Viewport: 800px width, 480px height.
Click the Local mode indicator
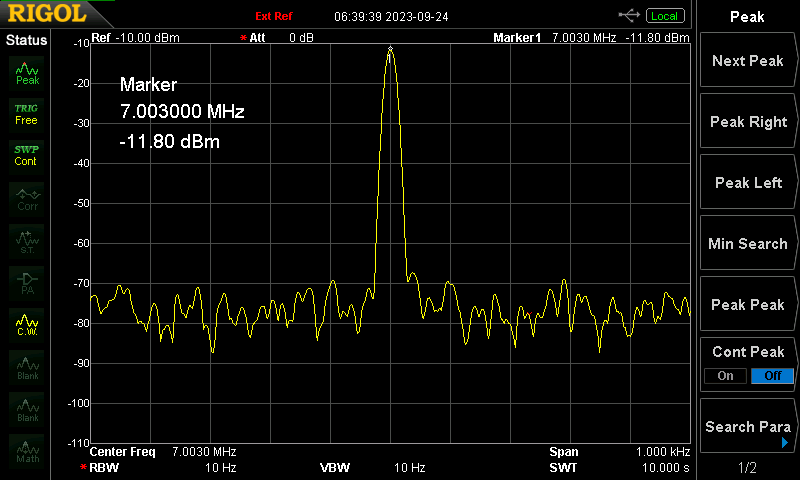pos(665,16)
